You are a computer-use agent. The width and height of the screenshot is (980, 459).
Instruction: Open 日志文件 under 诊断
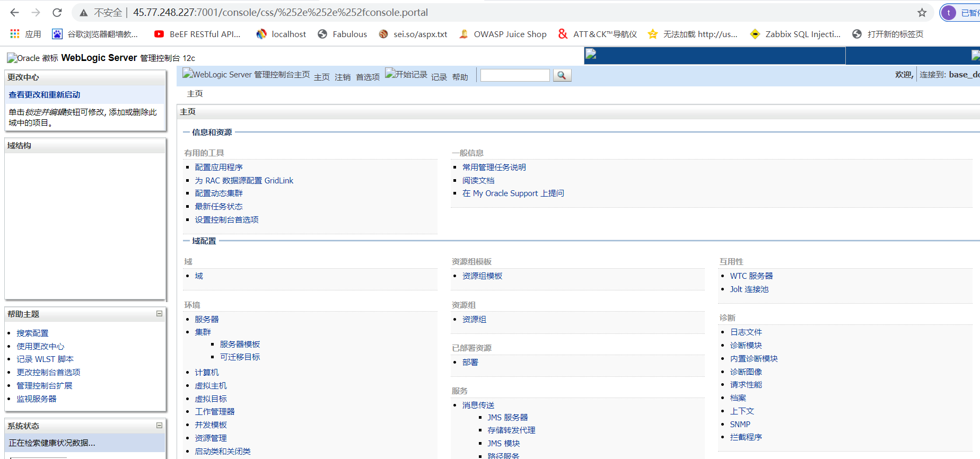click(x=746, y=332)
